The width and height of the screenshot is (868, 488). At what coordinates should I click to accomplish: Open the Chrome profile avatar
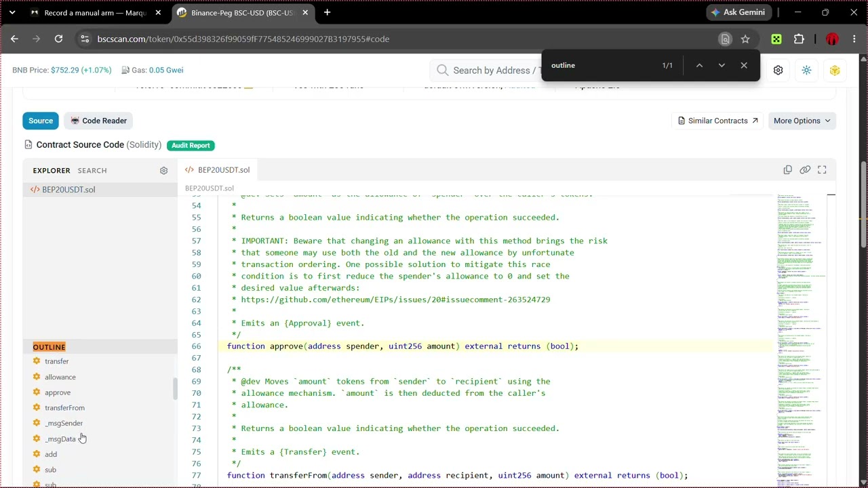tap(832, 39)
